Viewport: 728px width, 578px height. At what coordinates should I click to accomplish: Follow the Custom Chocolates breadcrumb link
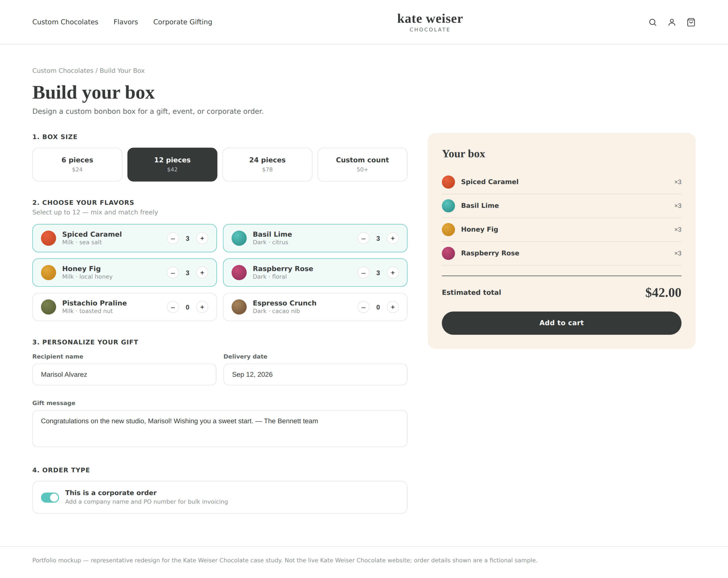[x=63, y=71]
